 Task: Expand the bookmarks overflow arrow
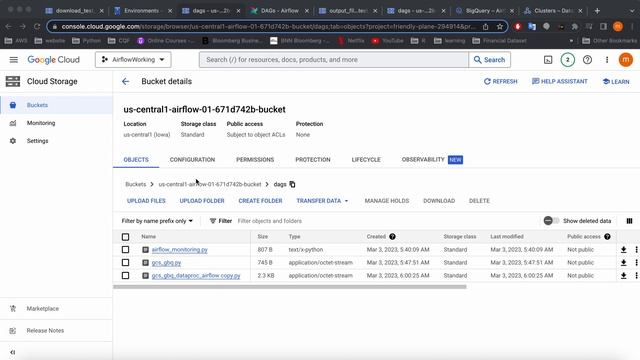[x=571, y=41]
